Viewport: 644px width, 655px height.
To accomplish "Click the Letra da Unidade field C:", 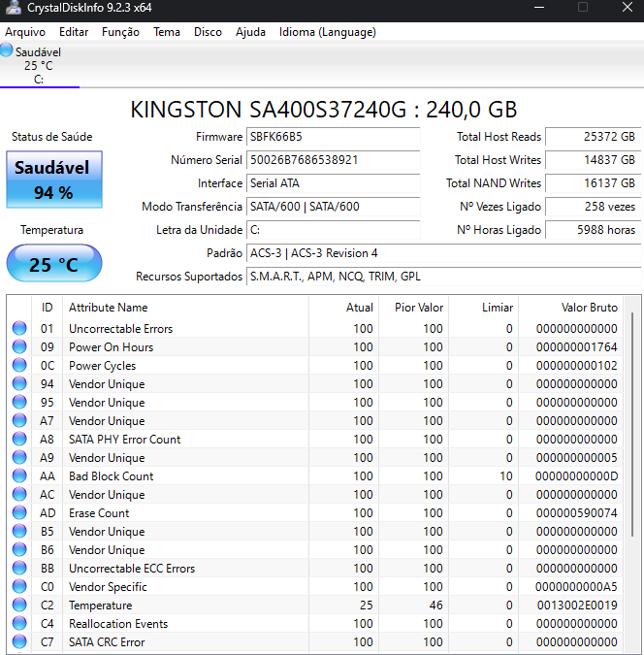I will tap(334, 230).
